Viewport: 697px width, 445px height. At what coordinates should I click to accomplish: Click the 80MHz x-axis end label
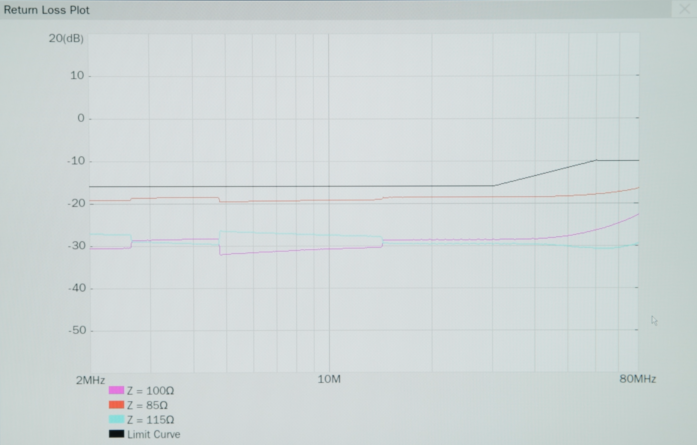point(637,380)
